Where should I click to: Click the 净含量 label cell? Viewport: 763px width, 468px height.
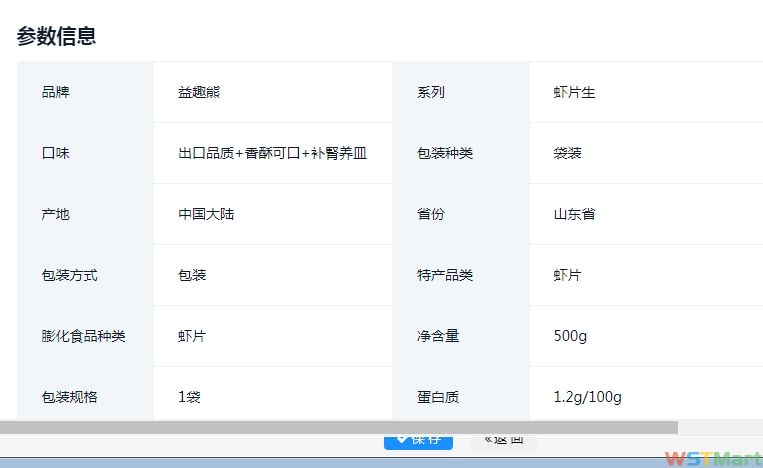coord(438,336)
